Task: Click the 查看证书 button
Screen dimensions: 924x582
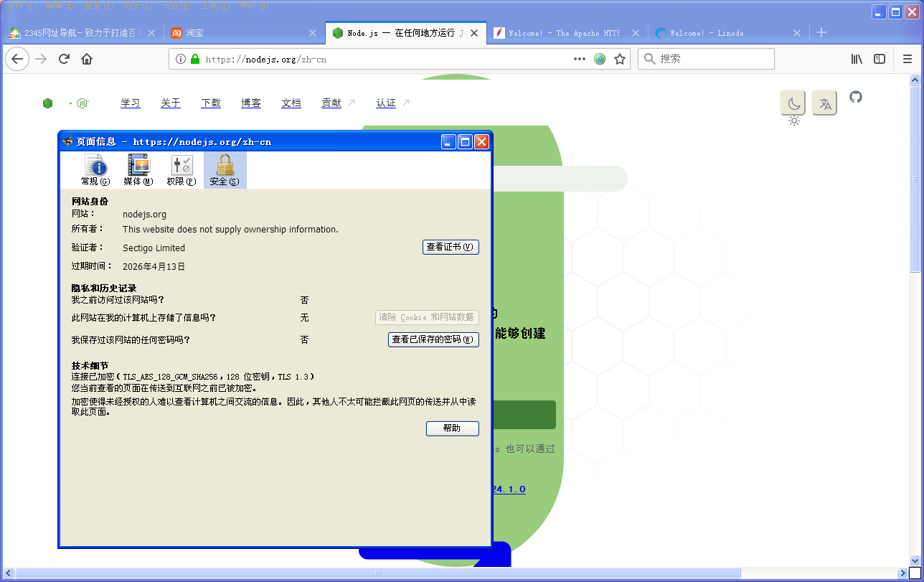Action: 451,247
